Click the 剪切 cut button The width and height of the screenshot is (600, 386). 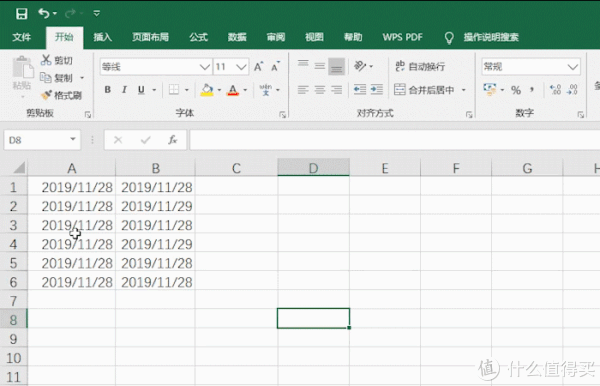(x=57, y=60)
